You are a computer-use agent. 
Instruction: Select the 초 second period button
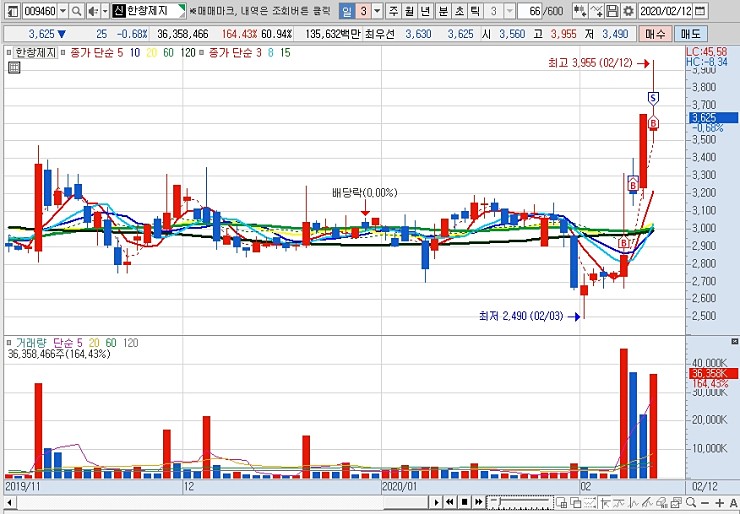pyautogui.click(x=459, y=11)
